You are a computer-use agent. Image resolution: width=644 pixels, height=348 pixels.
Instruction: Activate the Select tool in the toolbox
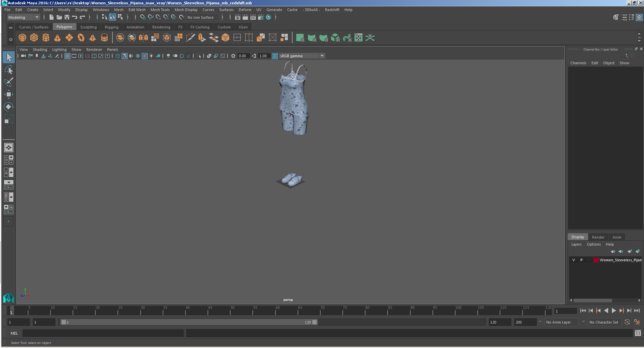(x=9, y=57)
